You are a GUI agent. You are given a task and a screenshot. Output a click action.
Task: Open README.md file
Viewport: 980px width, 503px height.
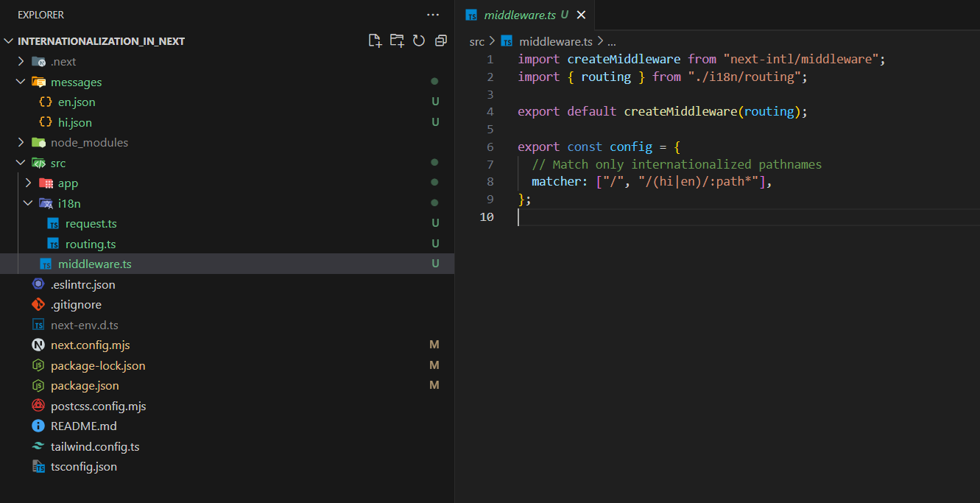[84, 426]
